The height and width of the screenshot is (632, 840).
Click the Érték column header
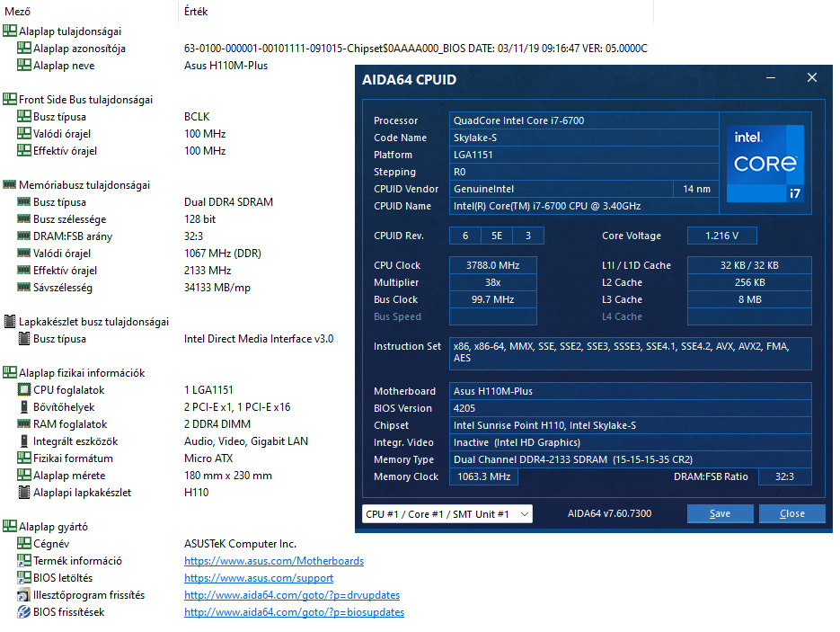(x=416, y=12)
